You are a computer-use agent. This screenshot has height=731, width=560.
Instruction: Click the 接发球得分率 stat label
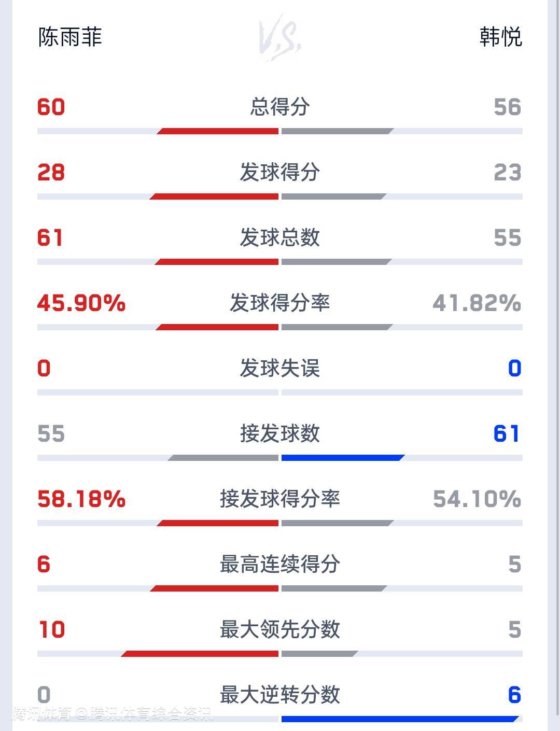[280, 499]
